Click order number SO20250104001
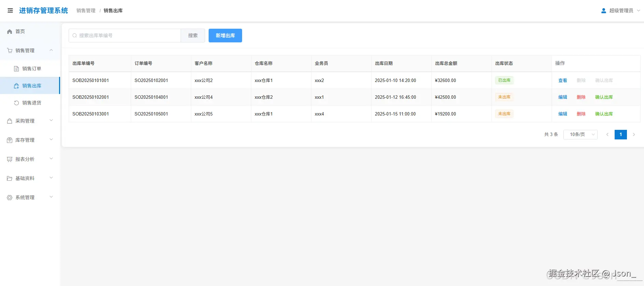Viewport: 644px width, 286px height. tap(151, 97)
